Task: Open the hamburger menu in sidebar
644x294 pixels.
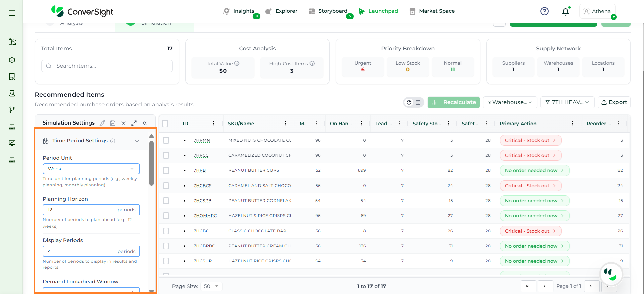Action: [x=12, y=13]
